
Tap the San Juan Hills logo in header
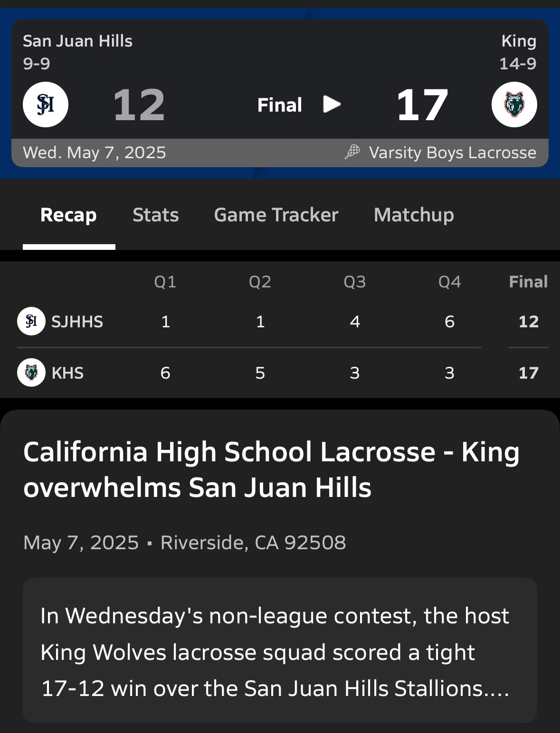46,105
